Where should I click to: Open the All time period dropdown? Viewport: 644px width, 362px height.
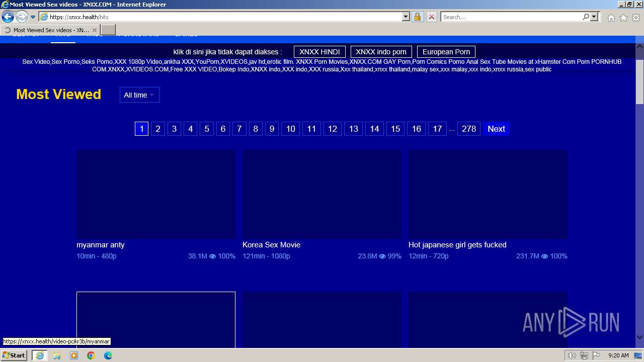(139, 95)
